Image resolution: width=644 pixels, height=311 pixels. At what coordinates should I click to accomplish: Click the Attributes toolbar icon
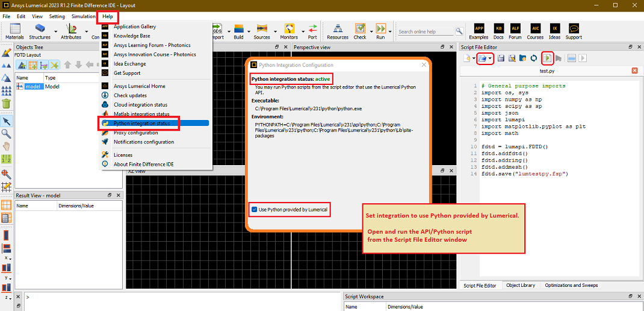point(71,29)
